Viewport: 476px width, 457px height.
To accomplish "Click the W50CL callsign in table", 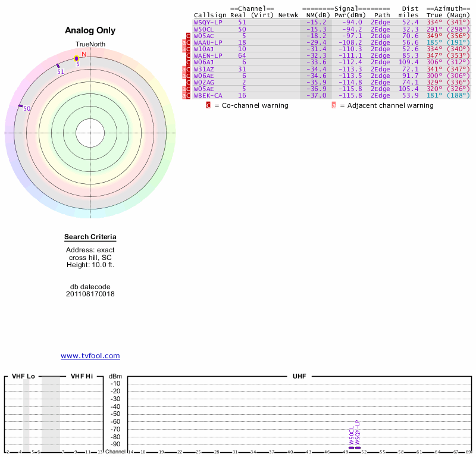I will pyautogui.click(x=203, y=29).
